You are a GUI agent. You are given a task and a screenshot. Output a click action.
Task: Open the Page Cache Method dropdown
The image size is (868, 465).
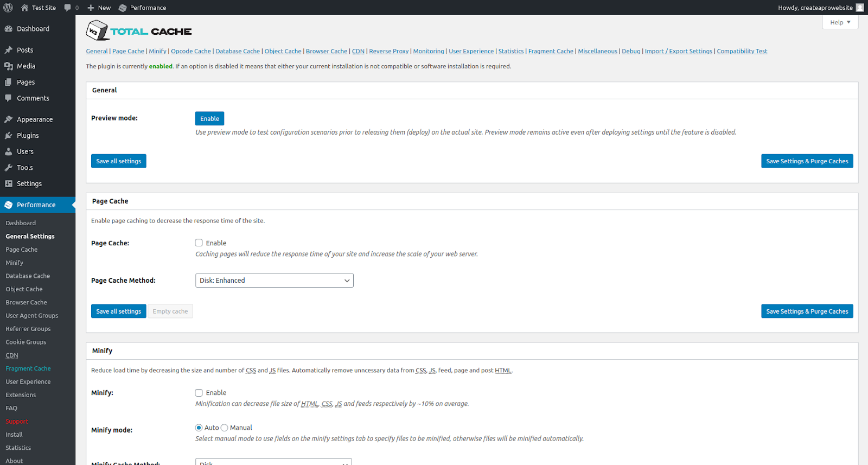[x=275, y=281]
